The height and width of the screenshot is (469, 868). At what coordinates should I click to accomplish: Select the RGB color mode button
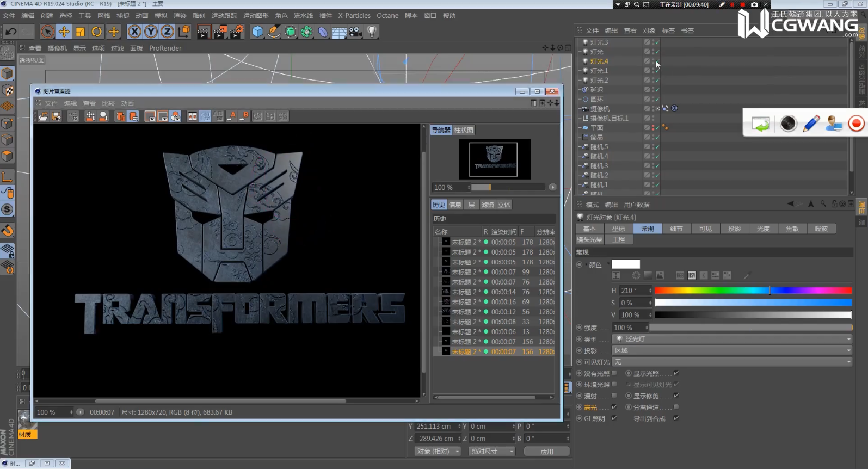(680, 276)
